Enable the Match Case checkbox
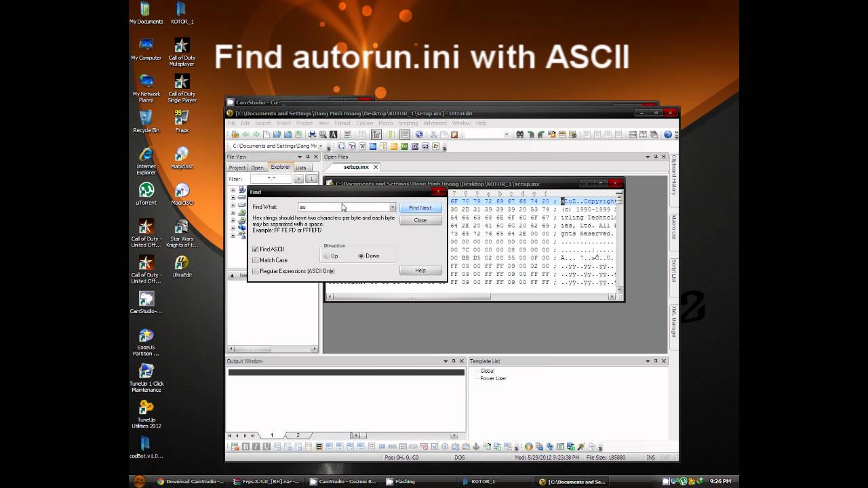The image size is (868, 488). click(255, 260)
